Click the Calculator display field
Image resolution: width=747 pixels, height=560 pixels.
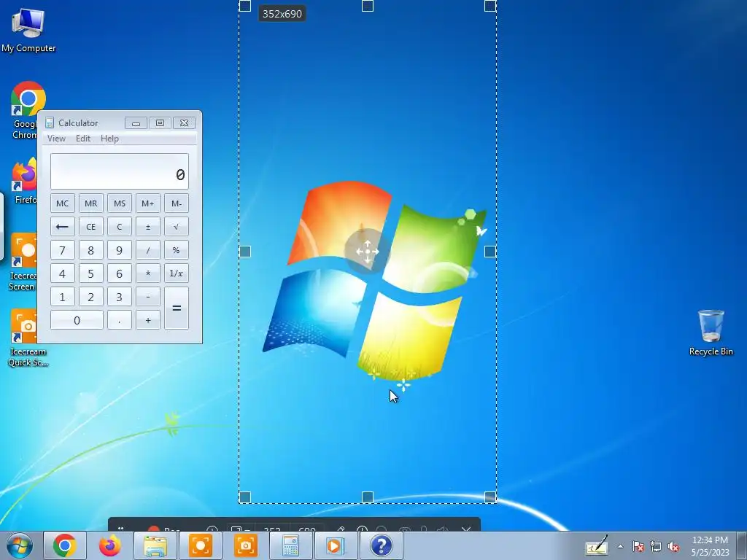point(120,171)
